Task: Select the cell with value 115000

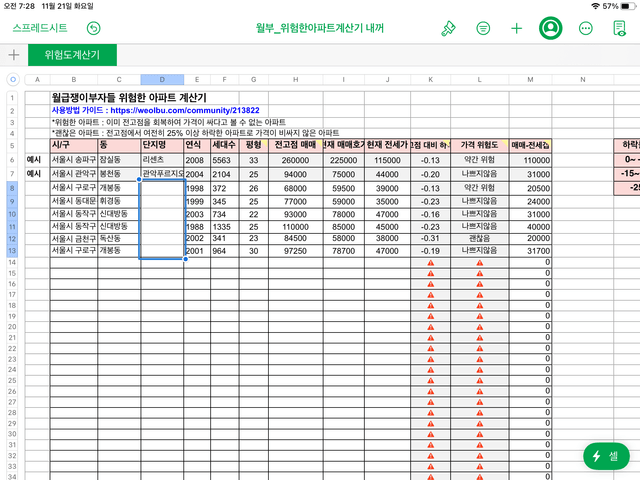Action: [x=387, y=160]
